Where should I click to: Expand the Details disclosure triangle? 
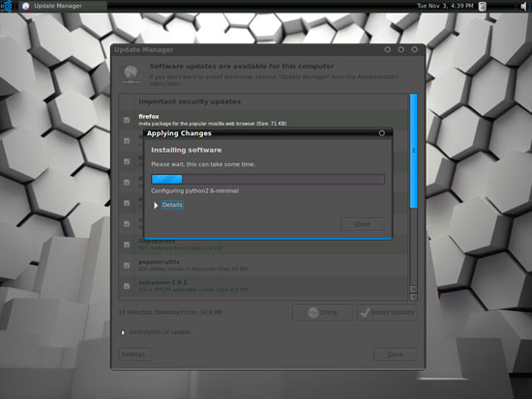pos(156,205)
